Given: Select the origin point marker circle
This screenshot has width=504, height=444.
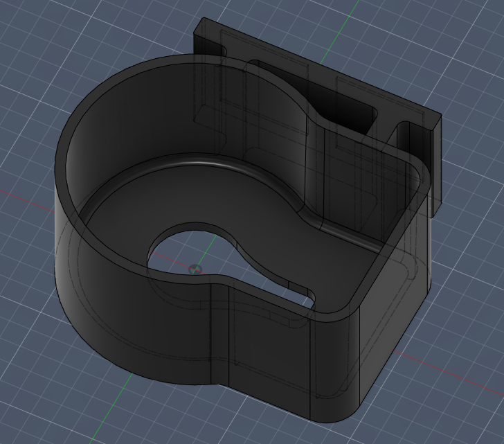Looking at the screenshot, I should click(x=195, y=269).
